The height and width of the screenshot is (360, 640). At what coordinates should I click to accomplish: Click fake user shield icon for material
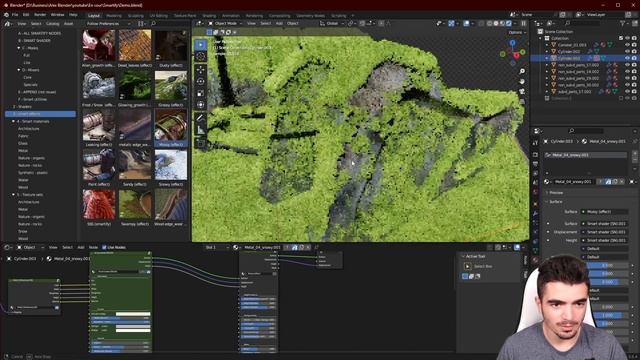pos(608,182)
